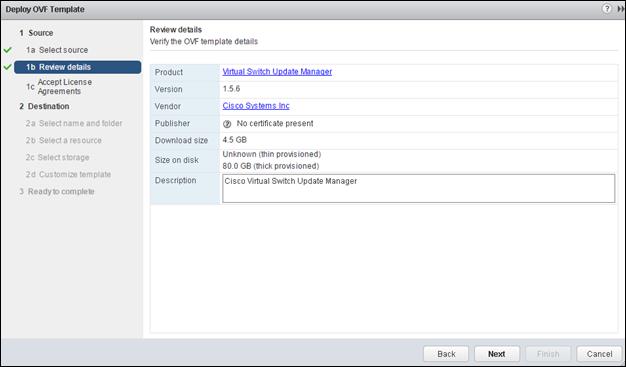Click the Description text box
Viewport: 626px width, 367px height.
coord(418,188)
